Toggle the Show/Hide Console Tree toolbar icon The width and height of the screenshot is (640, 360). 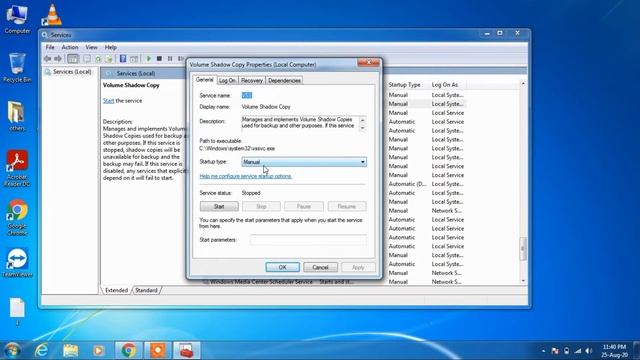coord(73,59)
